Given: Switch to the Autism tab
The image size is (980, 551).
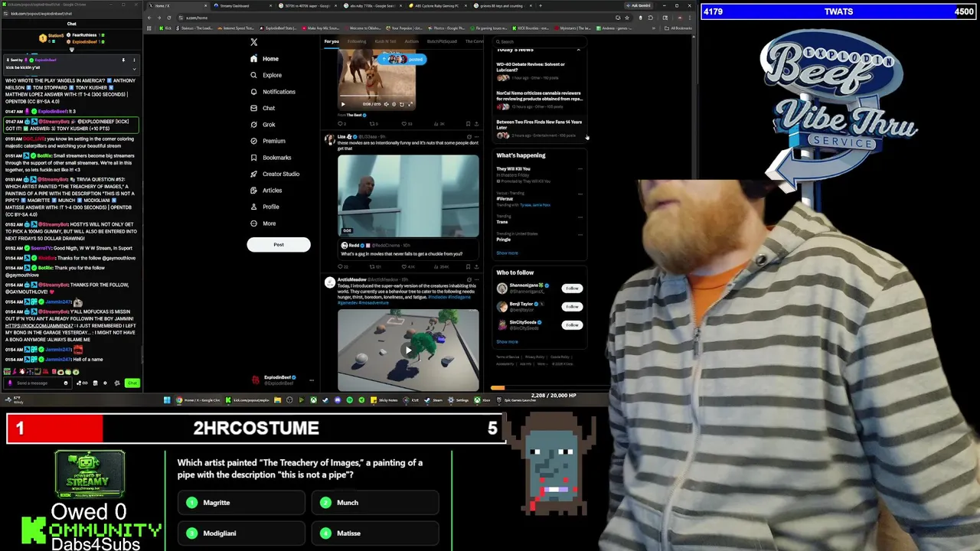Looking at the screenshot, I should [x=412, y=41].
